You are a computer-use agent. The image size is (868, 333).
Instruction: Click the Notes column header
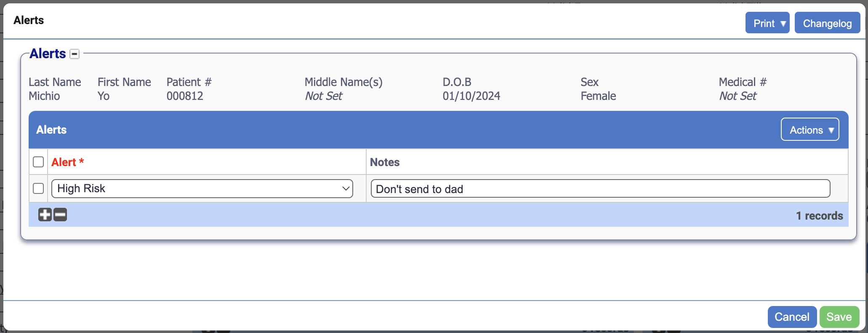tap(385, 162)
